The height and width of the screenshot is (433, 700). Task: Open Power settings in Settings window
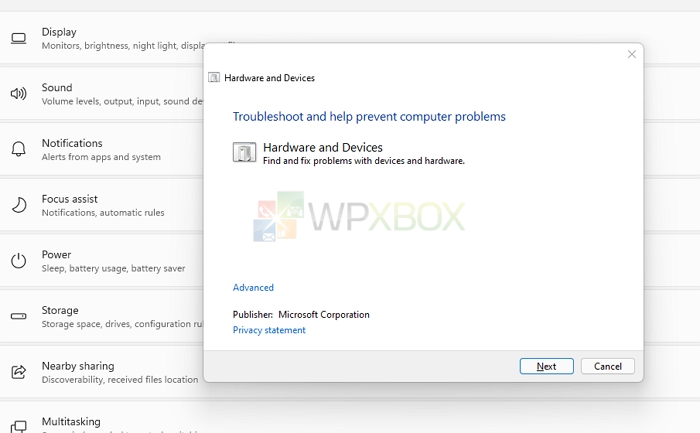coord(102,261)
